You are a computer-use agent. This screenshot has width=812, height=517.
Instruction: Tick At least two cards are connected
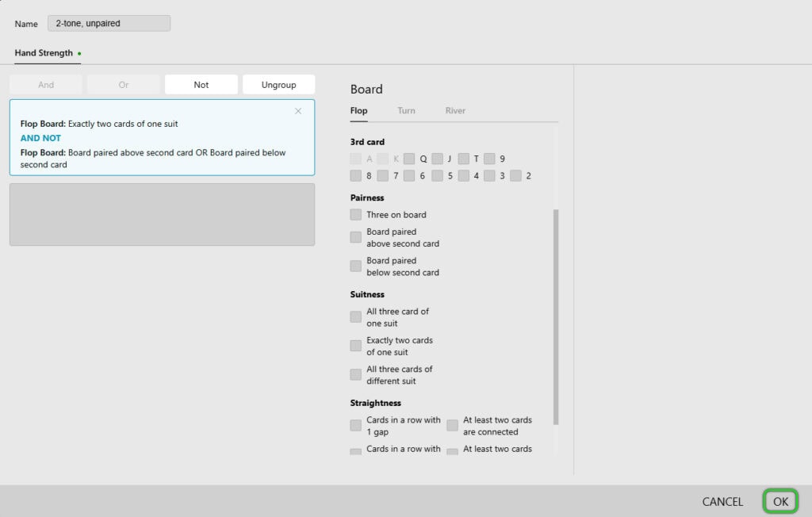tap(452, 426)
